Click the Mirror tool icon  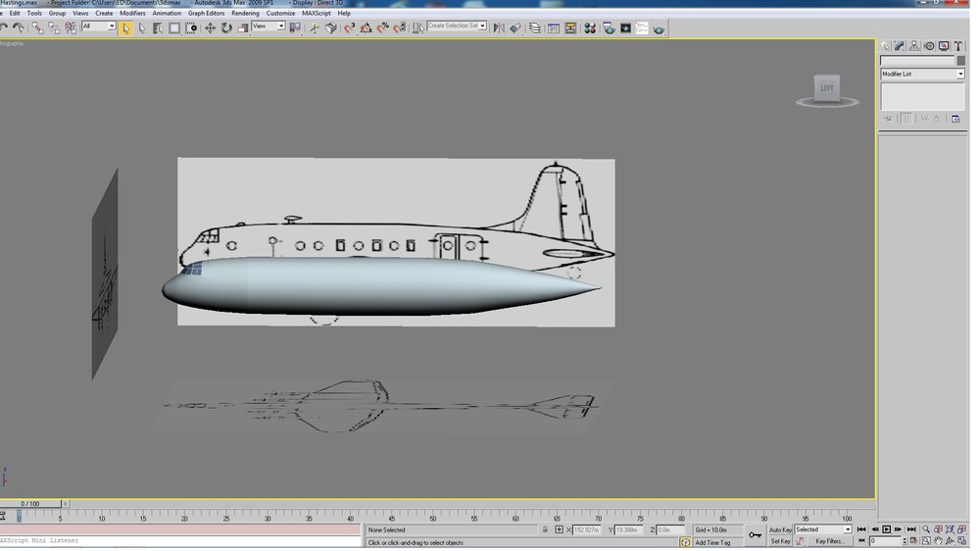click(x=499, y=28)
